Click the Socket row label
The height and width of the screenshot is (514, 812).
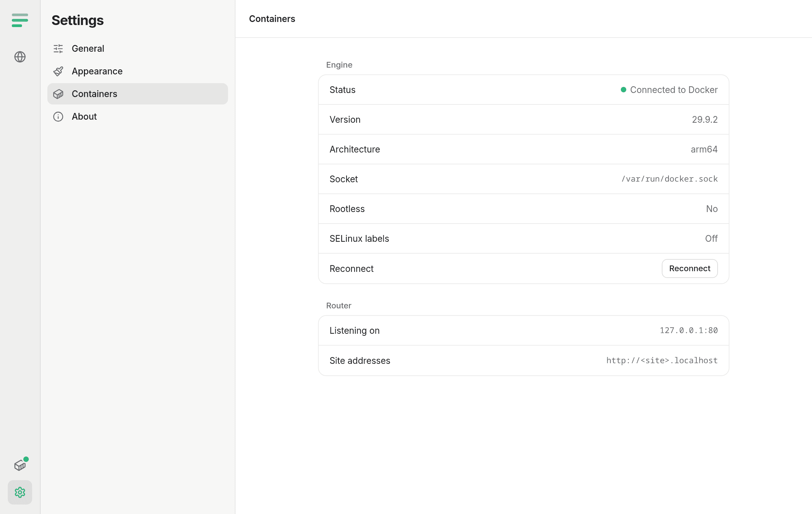point(344,179)
